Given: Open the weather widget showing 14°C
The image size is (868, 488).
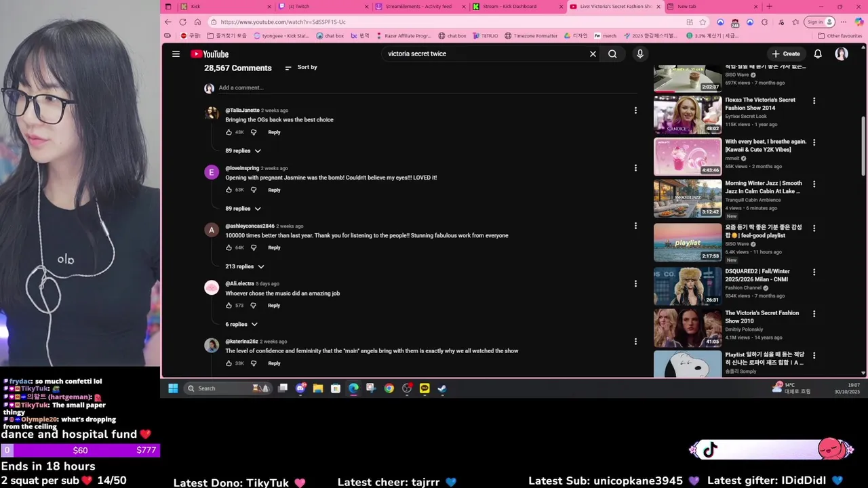Looking at the screenshot, I should click(791, 388).
